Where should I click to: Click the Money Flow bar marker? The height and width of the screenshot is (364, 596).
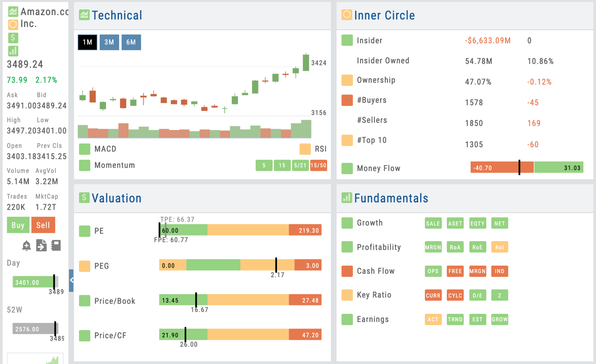pyautogui.click(x=519, y=167)
